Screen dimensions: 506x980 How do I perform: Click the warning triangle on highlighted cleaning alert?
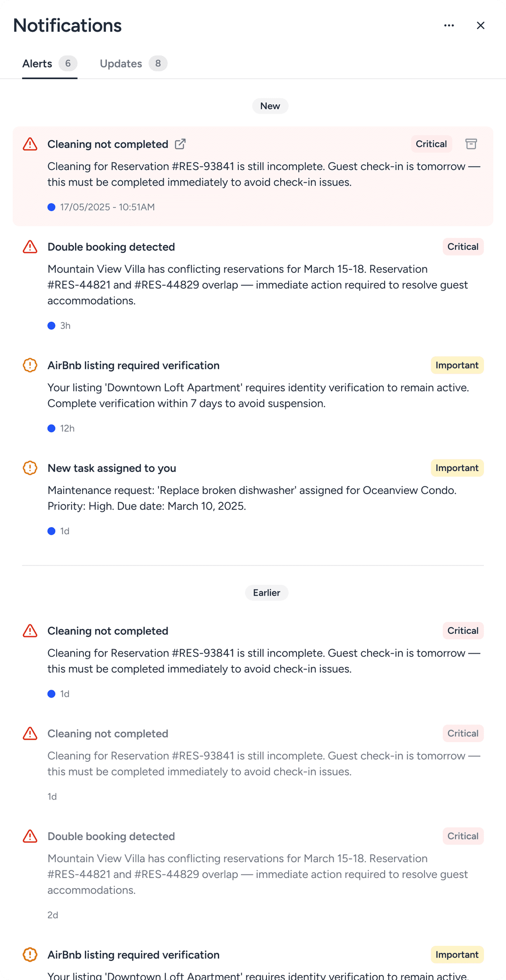click(x=30, y=144)
